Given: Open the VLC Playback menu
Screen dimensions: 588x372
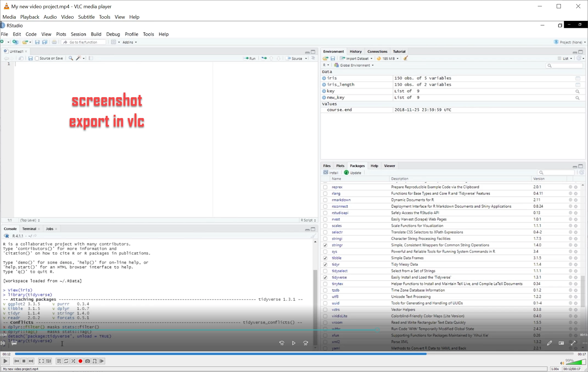Looking at the screenshot, I should (x=30, y=17).
